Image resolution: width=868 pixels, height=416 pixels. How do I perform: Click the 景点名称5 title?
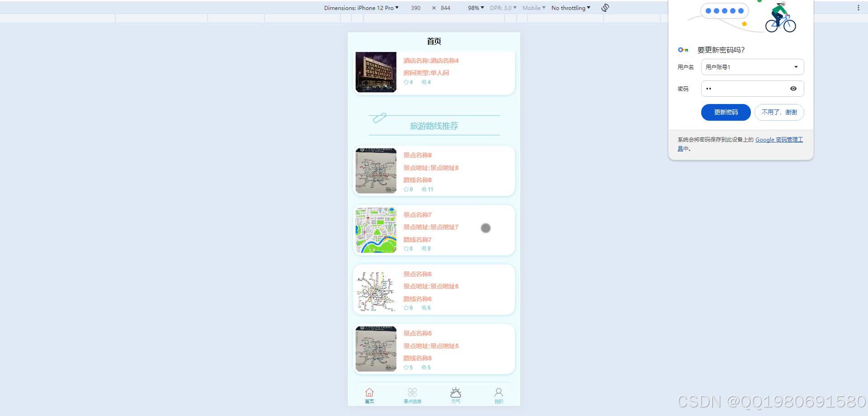(x=417, y=333)
